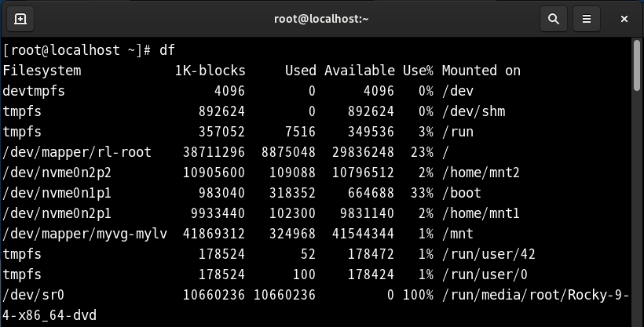Close the terminal window

tap(624, 19)
